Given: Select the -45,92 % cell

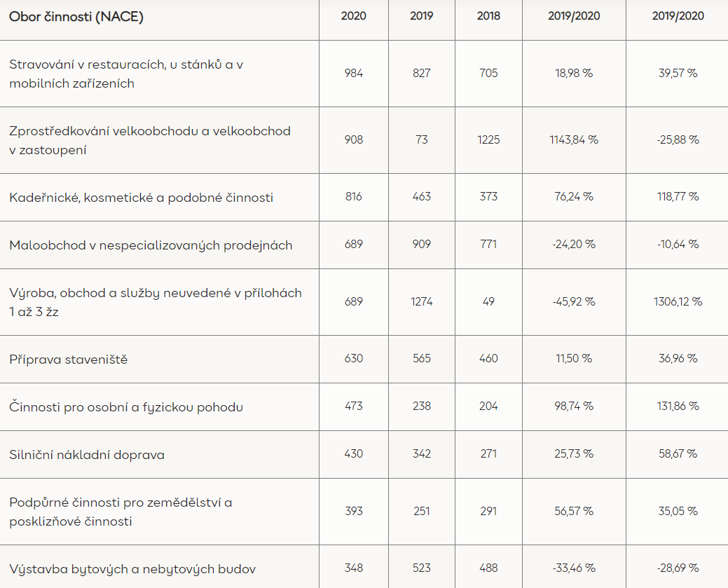Looking at the screenshot, I should click(574, 301).
